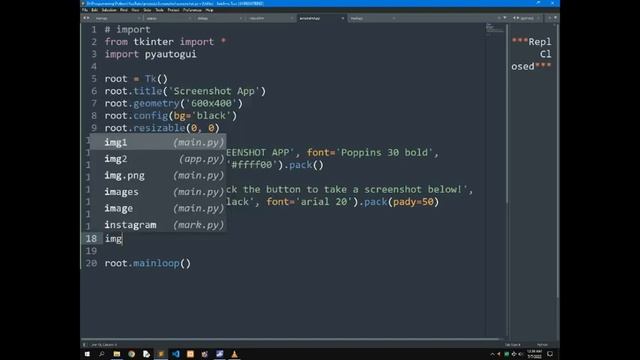Viewport: 640px width, 360px height.
Task: Open the File menu
Action: point(85,10)
